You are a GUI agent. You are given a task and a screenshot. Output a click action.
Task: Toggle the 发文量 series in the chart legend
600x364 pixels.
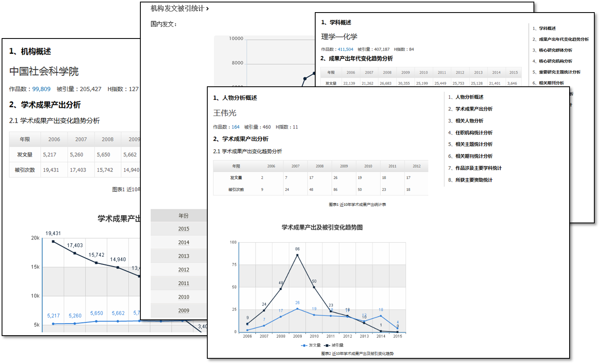coord(311,345)
